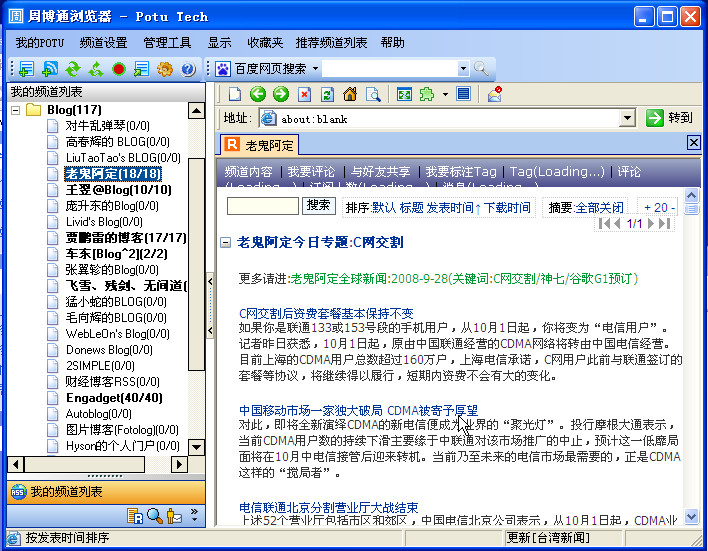The width and height of the screenshot is (708, 551).
Task: Click the mail envelope block icon
Action: [x=495, y=94]
